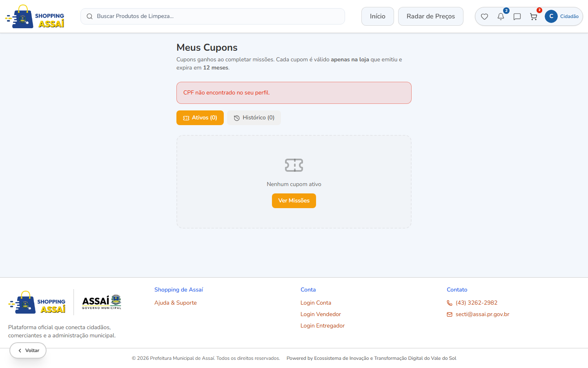Open Login Entregador link

[x=323, y=326]
